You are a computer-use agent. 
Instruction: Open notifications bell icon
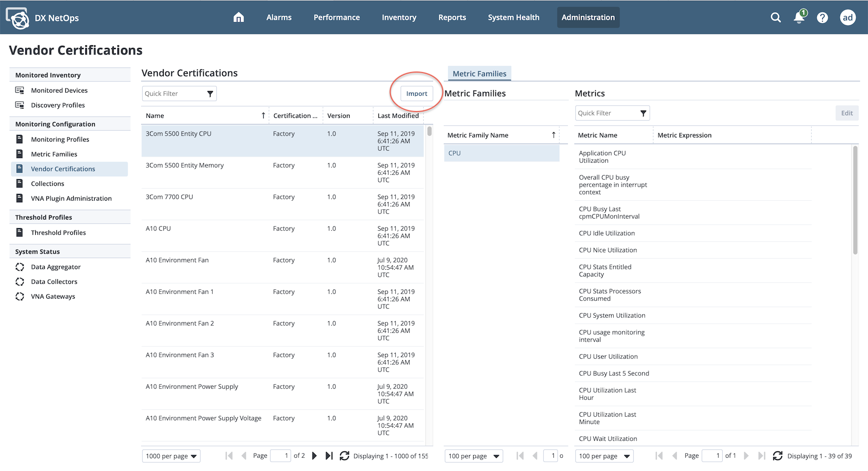[x=799, y=17]
